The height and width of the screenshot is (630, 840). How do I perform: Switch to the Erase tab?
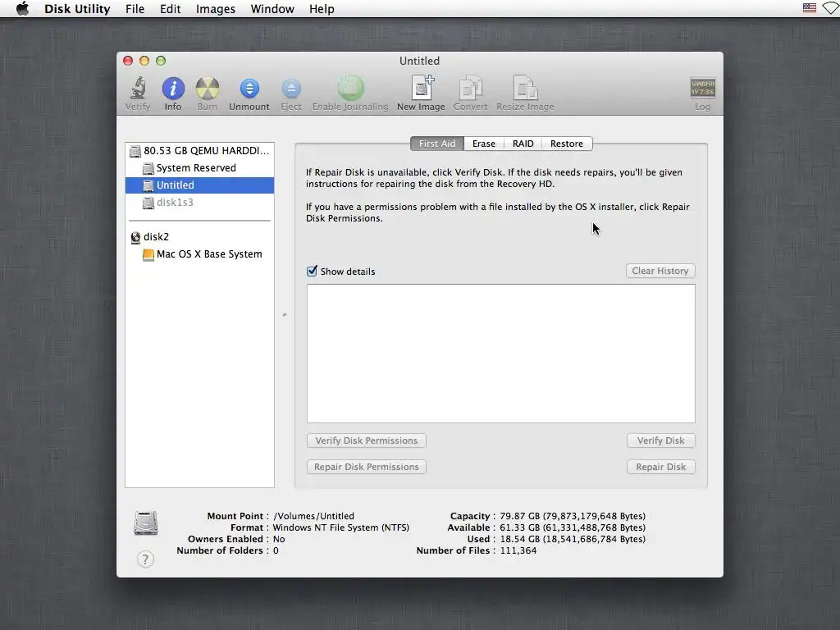484,144
